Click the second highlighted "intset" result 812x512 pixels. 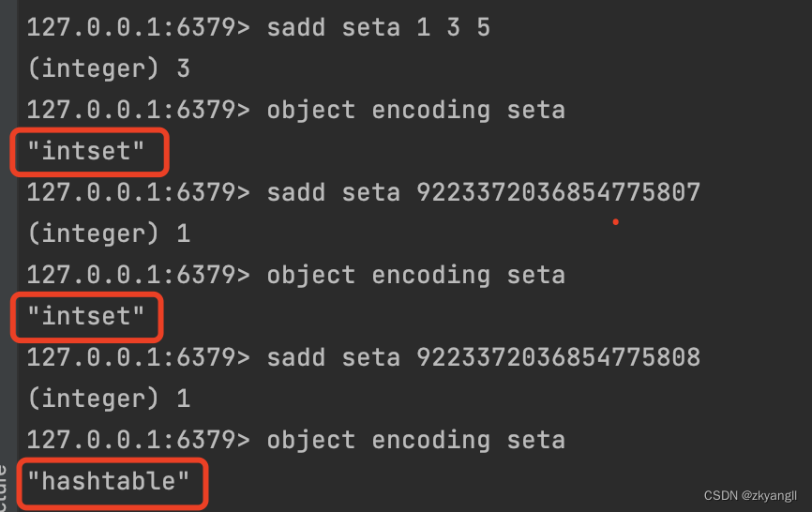(87, 316)
